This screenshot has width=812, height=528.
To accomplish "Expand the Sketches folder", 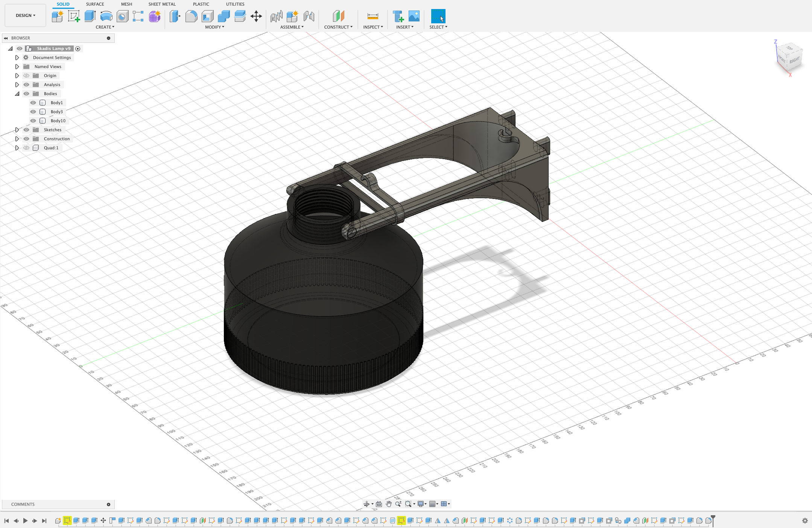I will tap(17, 130).
